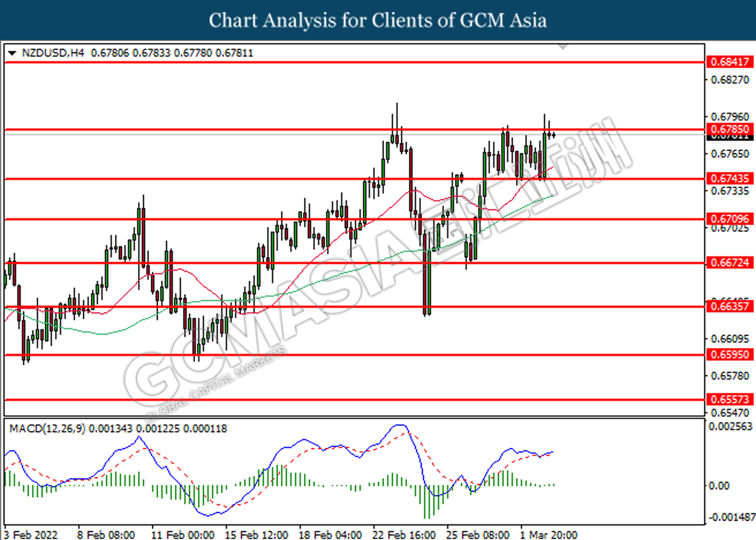Click the 0.67096 red level label
This screenshot has width=756, height=540.
730,219
